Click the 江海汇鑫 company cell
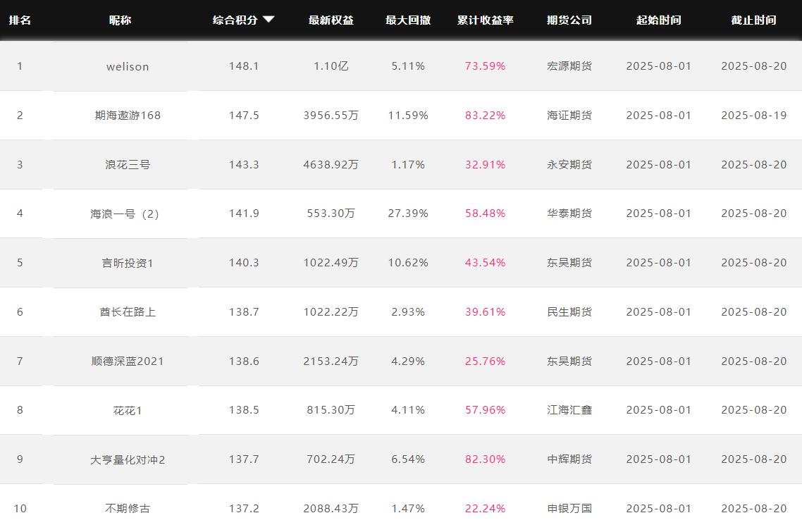The height and width of the screenshot is (532, 802). click(x=569, y=409)
